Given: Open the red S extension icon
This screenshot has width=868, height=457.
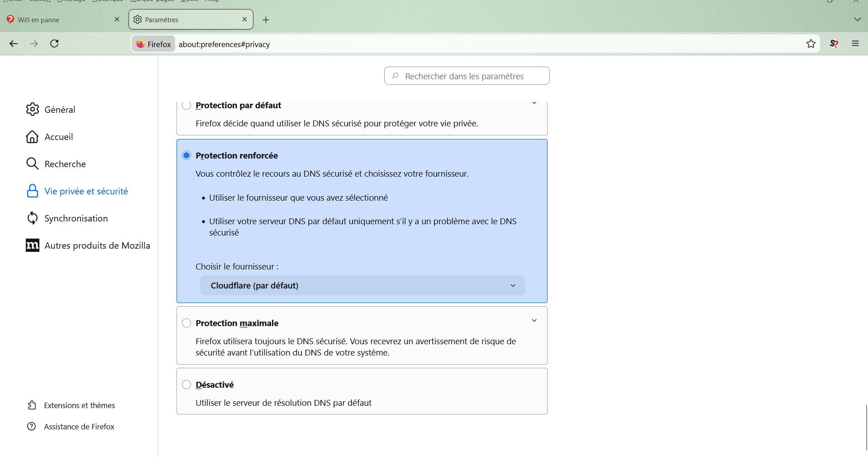Looking at the screenshot, I should pos(834,44).
